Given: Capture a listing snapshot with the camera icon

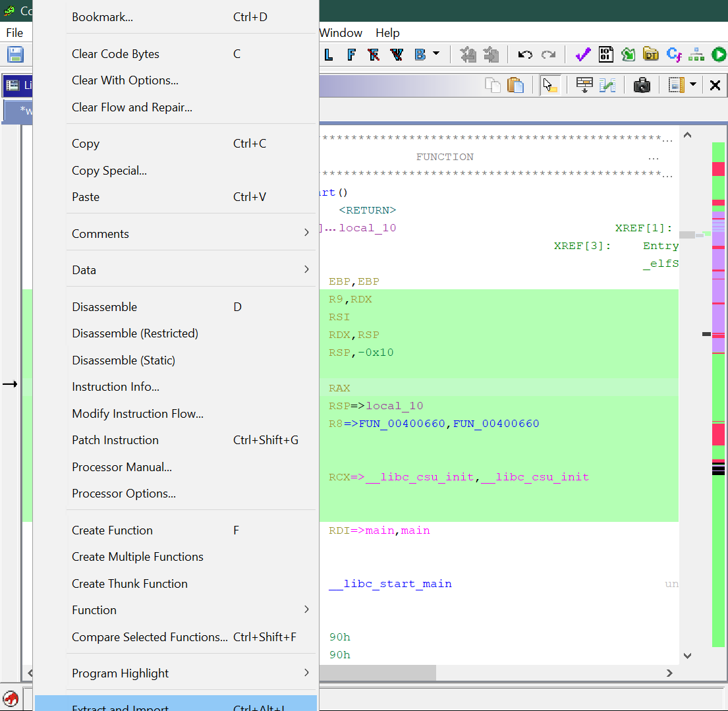Looking at the screenshot, I should pos(642,85).
